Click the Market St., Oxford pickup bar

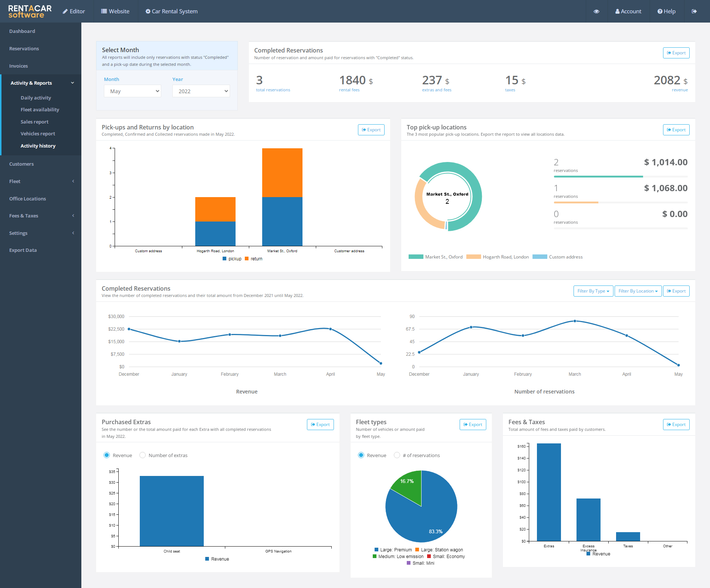282,221
